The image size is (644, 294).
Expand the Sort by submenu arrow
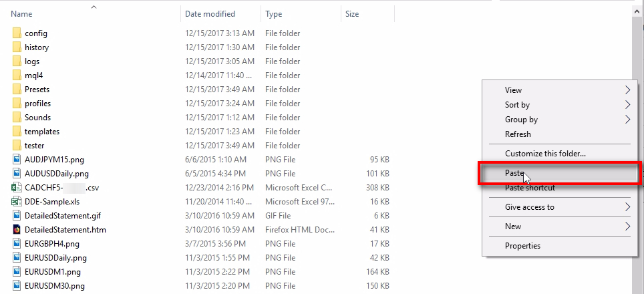627,105
